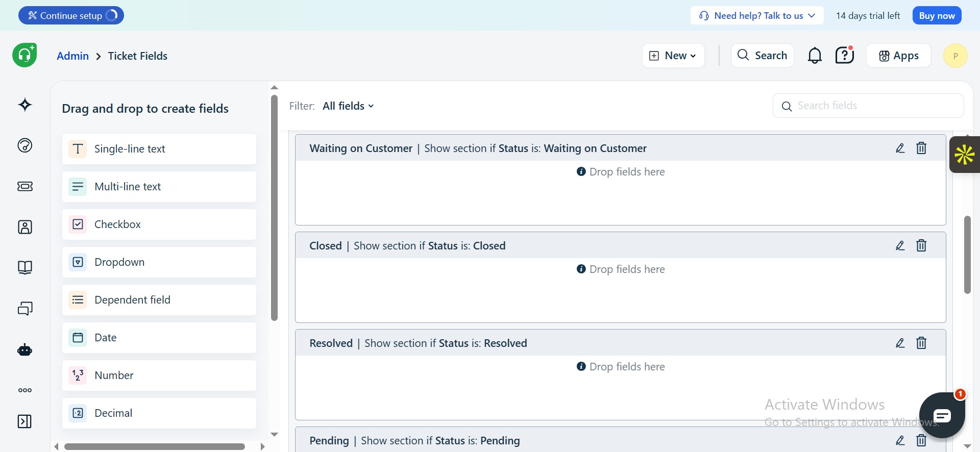Click the Buy now button
This screenshot has width=980, height=452.
937,15
